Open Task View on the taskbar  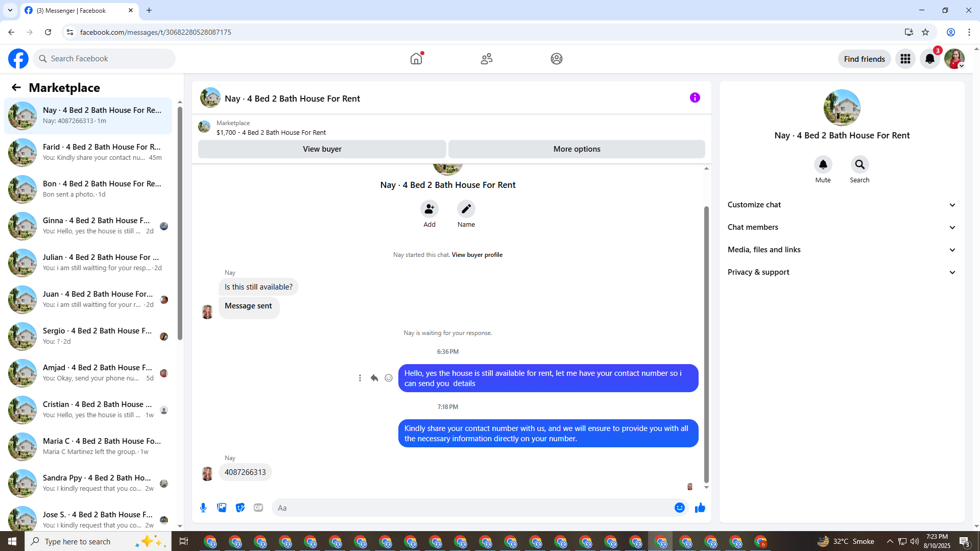point(184,541)
